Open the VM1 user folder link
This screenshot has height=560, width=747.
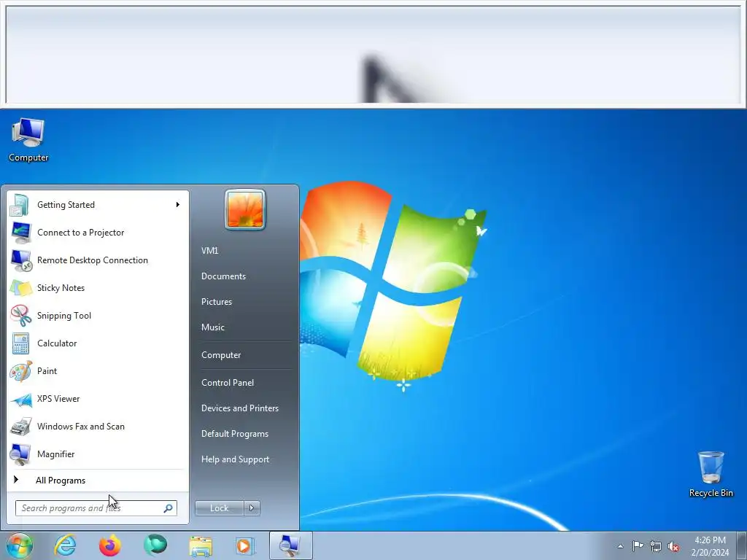[209, 251]
